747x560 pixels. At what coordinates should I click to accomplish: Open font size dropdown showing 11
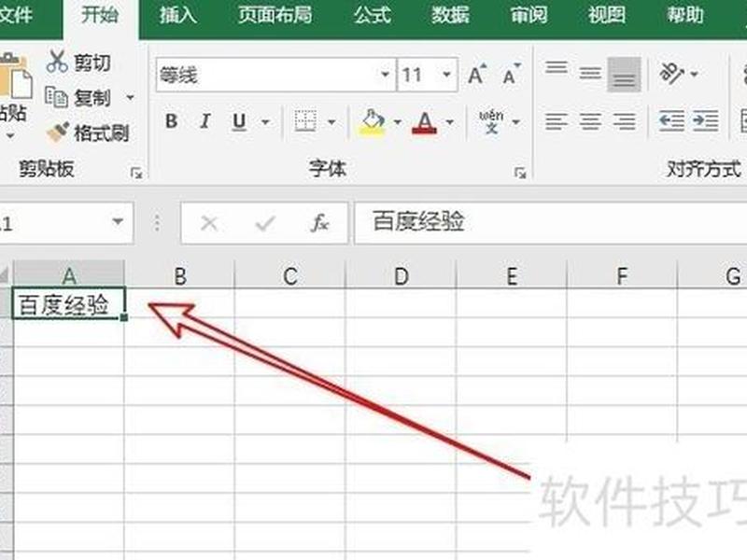(x=446, y=75)
